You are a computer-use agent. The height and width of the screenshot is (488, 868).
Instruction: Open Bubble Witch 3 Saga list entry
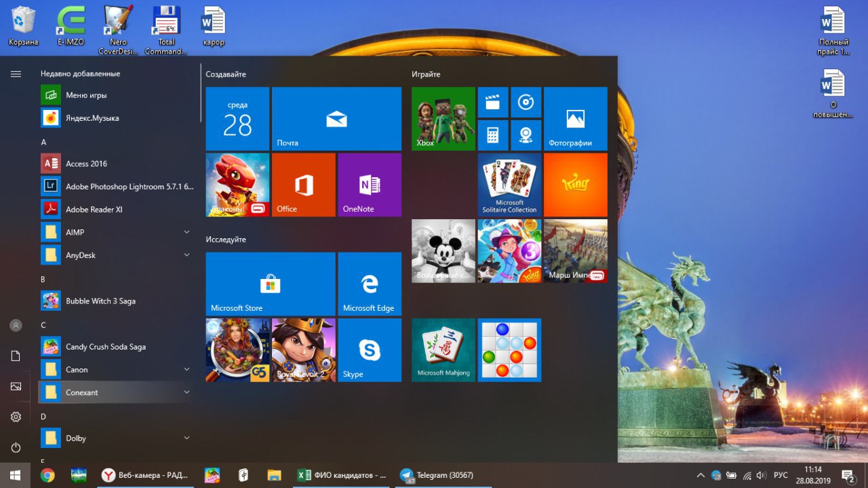click(117, 301)
